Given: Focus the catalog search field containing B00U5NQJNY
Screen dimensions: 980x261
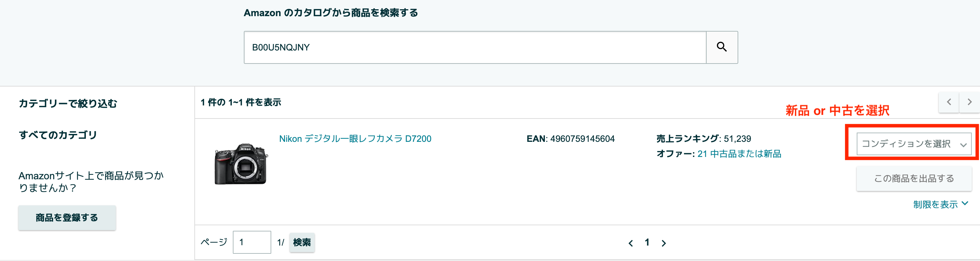Looking at the screenshot, I should (x=475, y=47).
